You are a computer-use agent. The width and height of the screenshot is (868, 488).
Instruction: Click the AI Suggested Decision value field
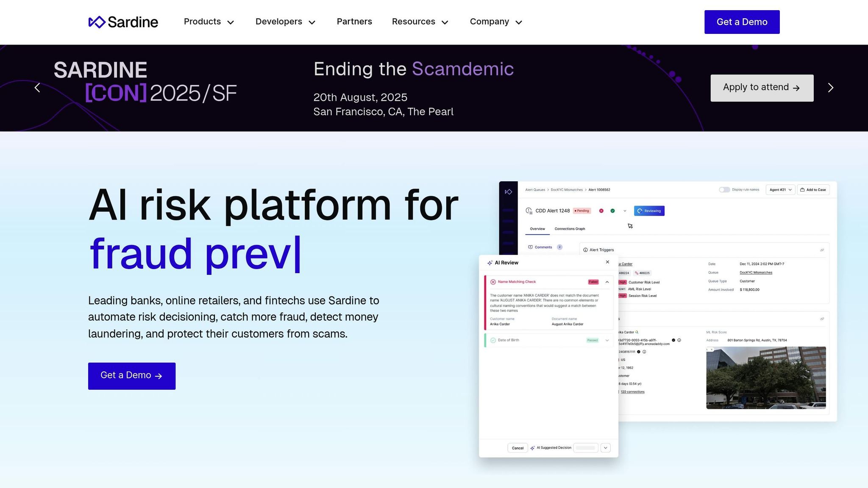pyautogui.click(x=586, y=448)
